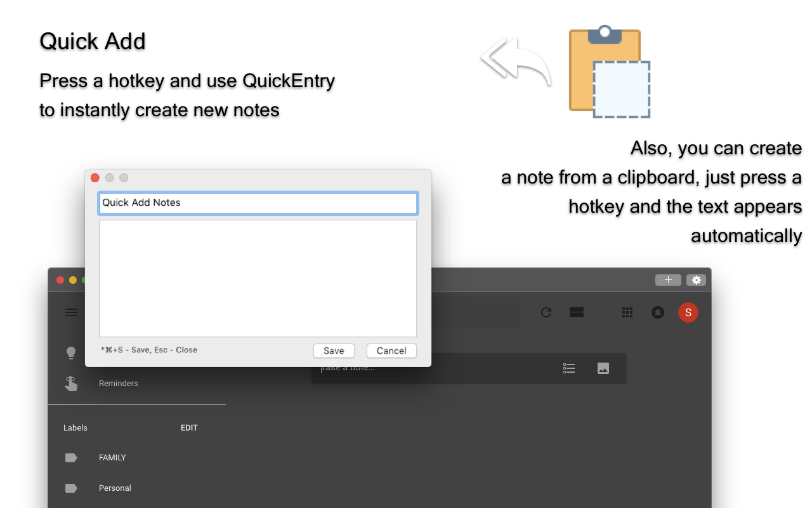This screenshot has width=812, height=508.
Task: Open Keep notifications bell
Action: coord(657,312)
